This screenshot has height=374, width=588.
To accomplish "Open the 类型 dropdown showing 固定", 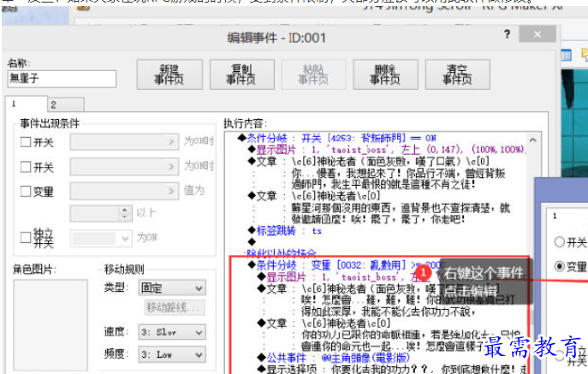I will point(172,288).
